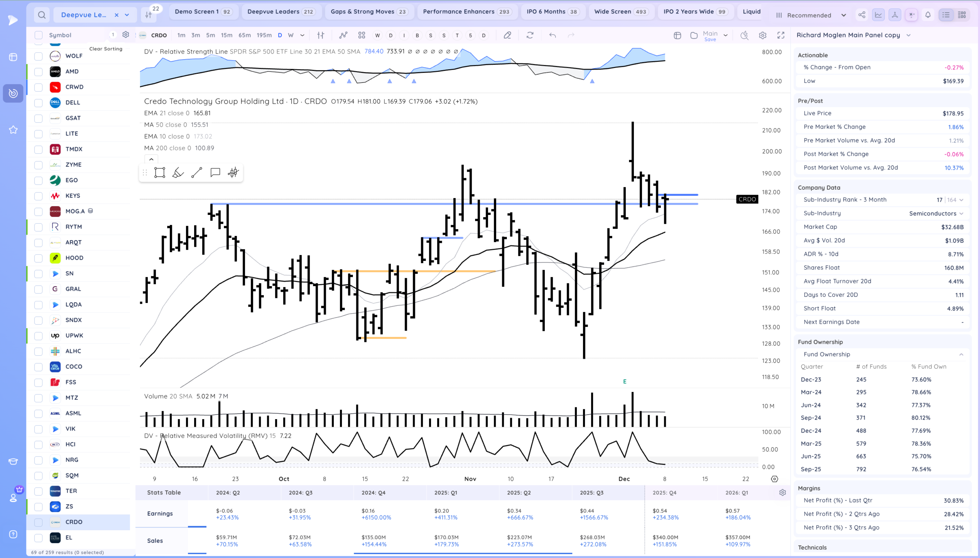Switch to Gaps & Strong Moves tab
Screen dimensions: 980x558
tap(369, 11)
